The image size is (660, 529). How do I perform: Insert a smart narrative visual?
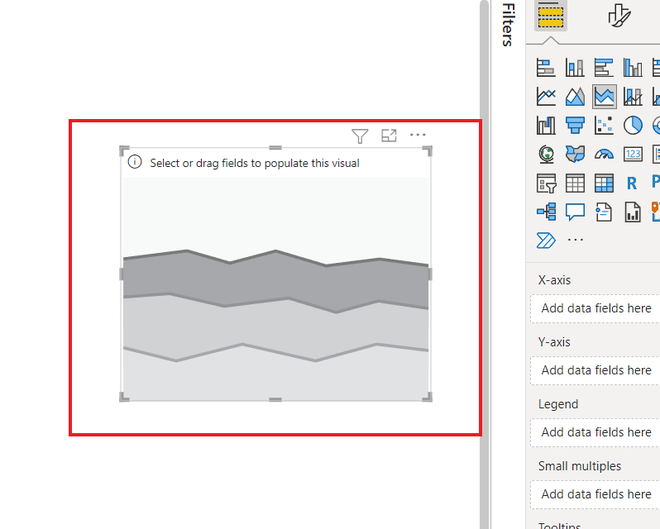click(604, 212)
